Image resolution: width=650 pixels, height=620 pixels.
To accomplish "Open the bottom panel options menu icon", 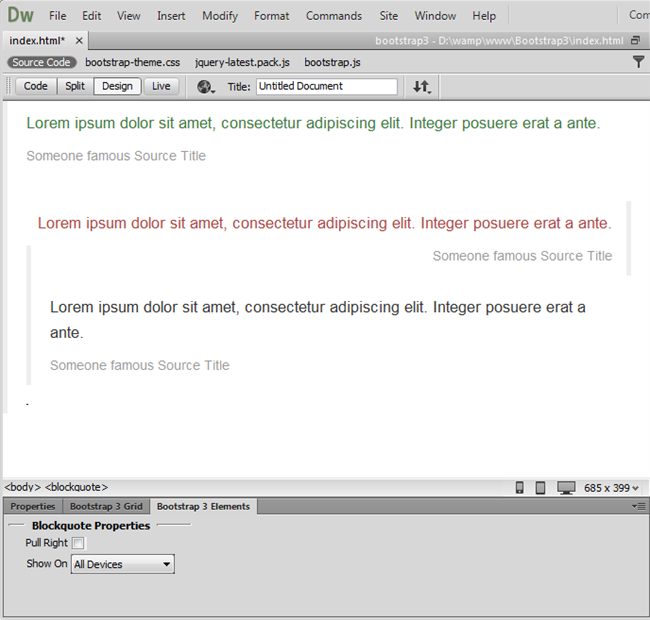I will click(x=638, y=506).
